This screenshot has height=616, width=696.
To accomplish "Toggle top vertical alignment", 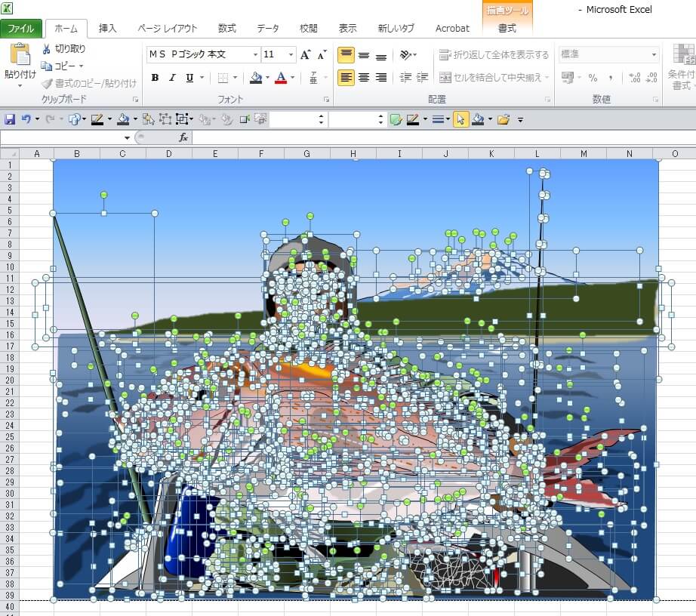I will pyautogui.click(x=346, y=55).
